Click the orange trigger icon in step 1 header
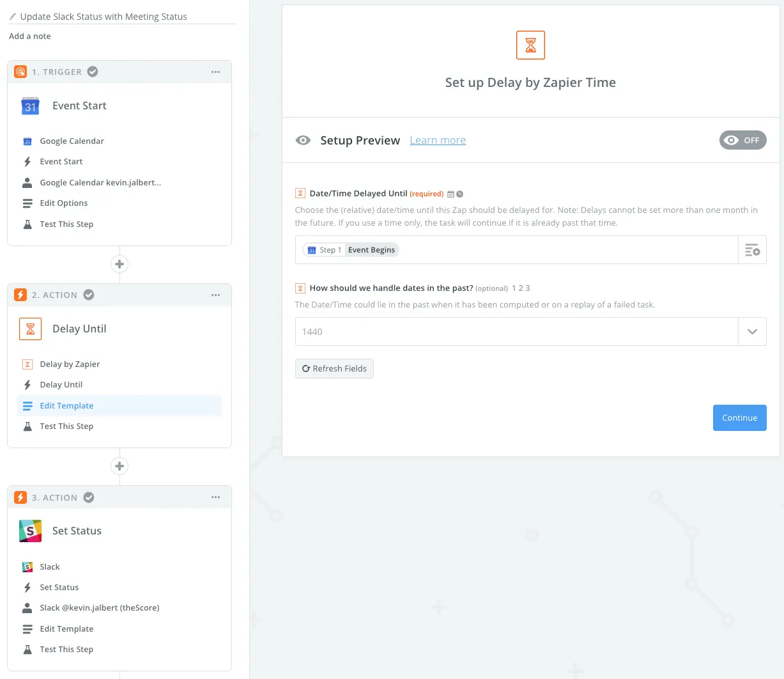Image resolution: width=784 pixels, height=679 pixels. 20,72
